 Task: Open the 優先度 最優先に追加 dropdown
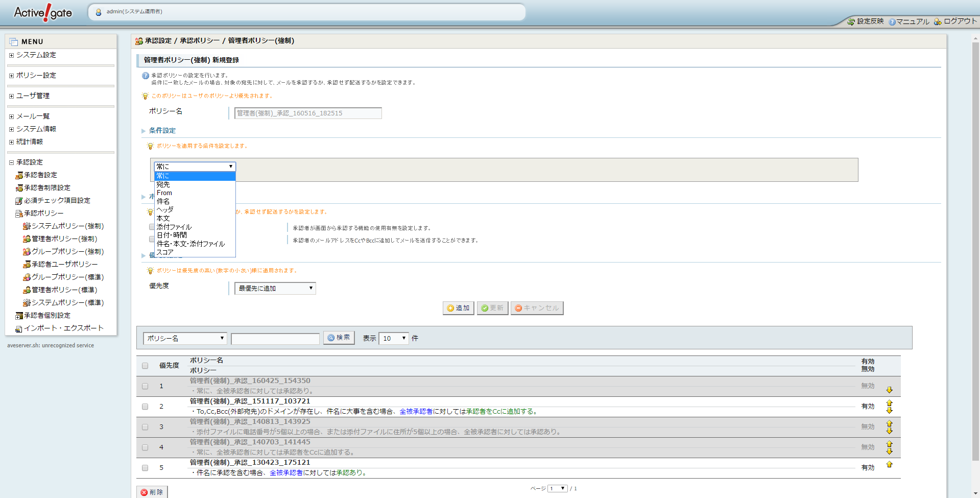(275, 289)
